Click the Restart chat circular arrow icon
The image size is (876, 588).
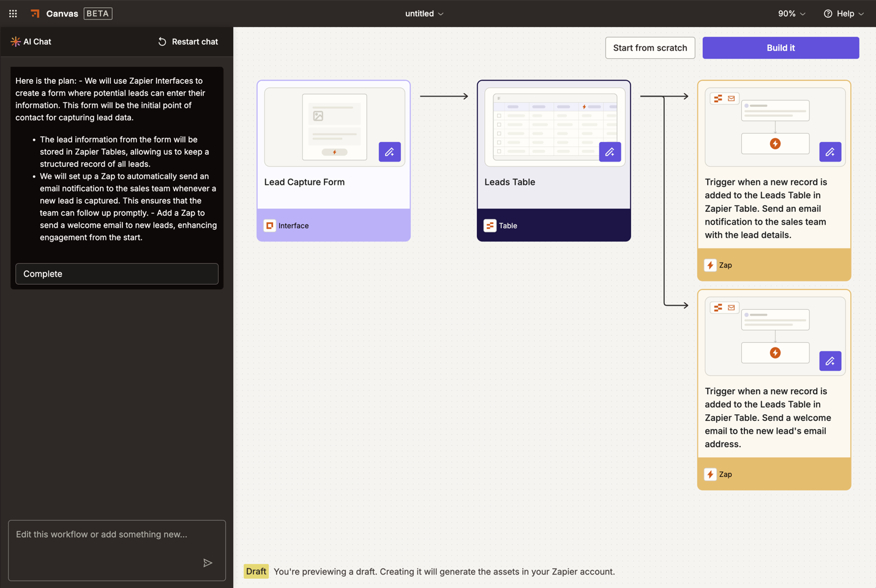162,42
